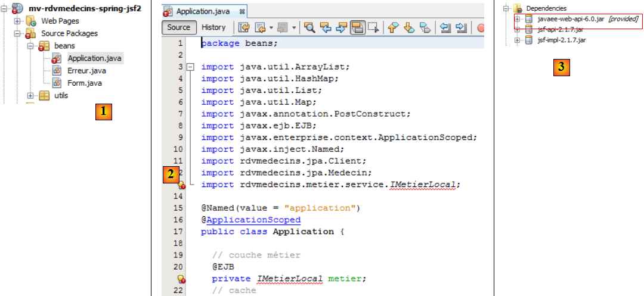Toggle the Rectangular Selection button
This screenshot has height=296, width=644.
click(x=374, y=27)
